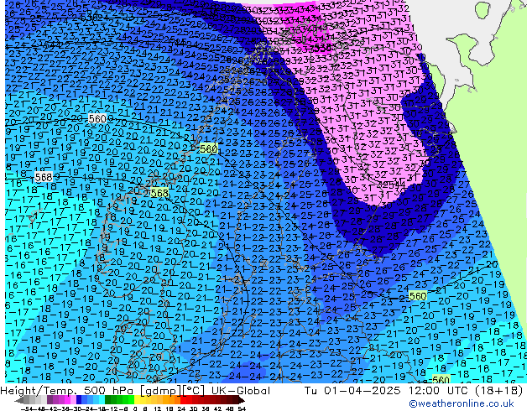532x411 pixels.
Task: Pick the bright red swatch at 24
Action: tap(183, 399)
